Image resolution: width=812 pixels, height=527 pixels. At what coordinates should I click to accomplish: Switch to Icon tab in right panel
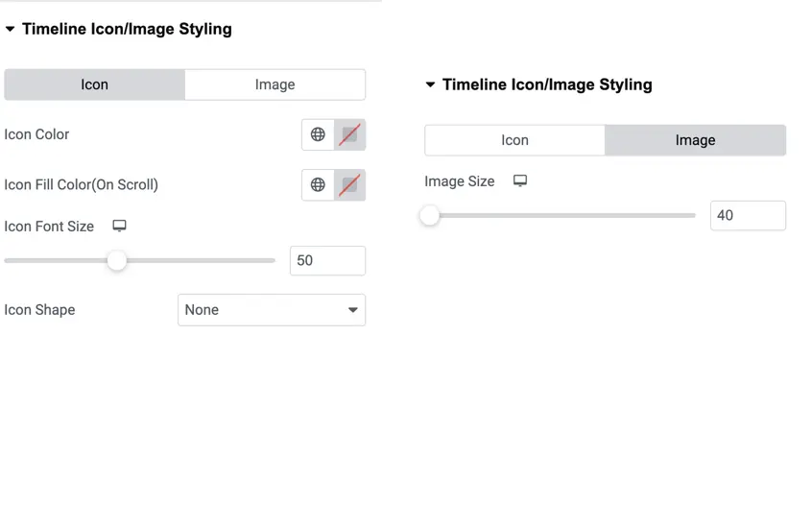[514, 140]
